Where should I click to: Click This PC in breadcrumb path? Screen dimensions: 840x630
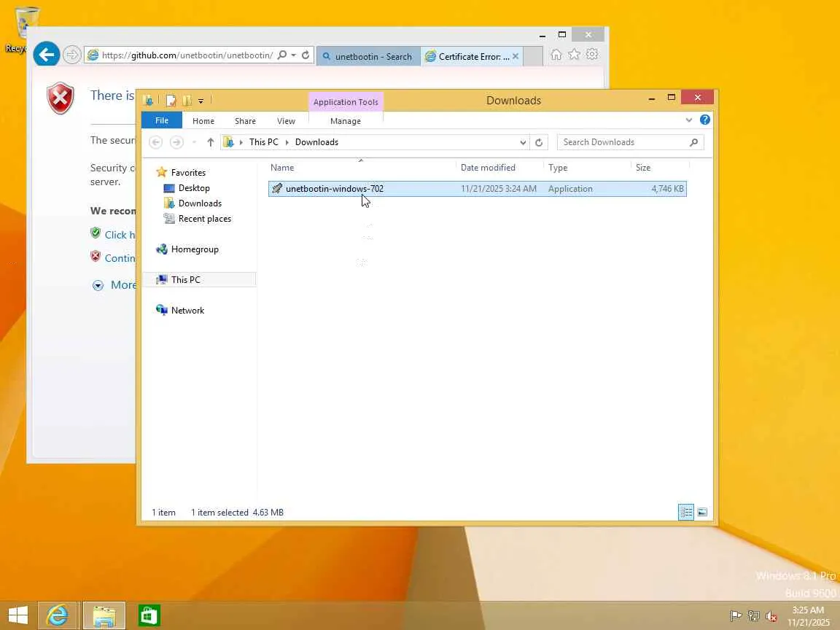coord(263,142)
